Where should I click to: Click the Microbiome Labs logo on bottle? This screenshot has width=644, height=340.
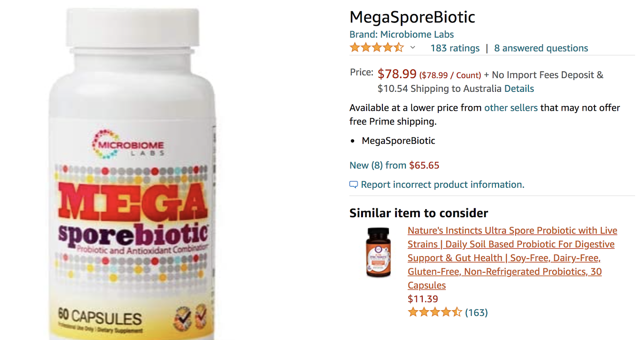pyautogui.click(x=128, y=144)
